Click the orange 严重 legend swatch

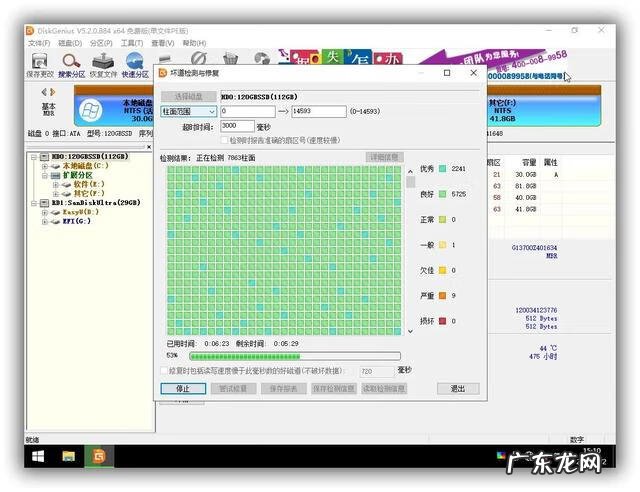coord(442,295)
